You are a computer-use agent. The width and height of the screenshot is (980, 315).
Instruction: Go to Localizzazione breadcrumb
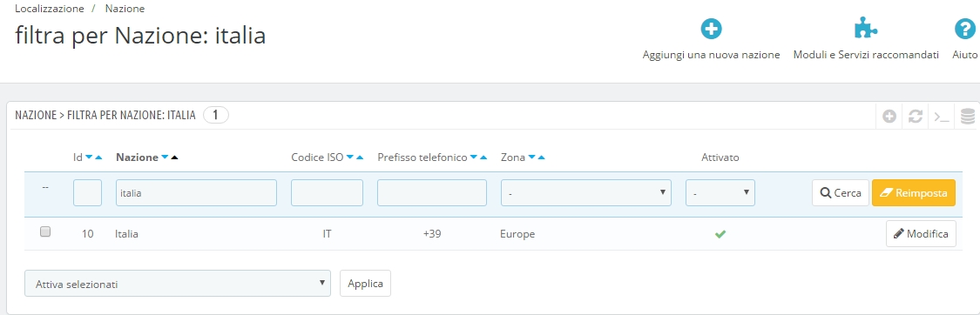[49, 9]
